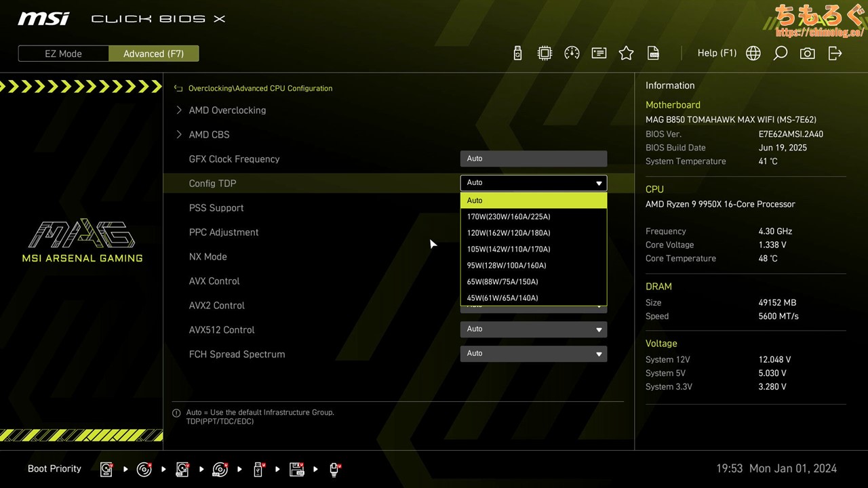Open the M-Flash USB update icon
This screenshot has width=868, height=488.
tap(517, 54)
